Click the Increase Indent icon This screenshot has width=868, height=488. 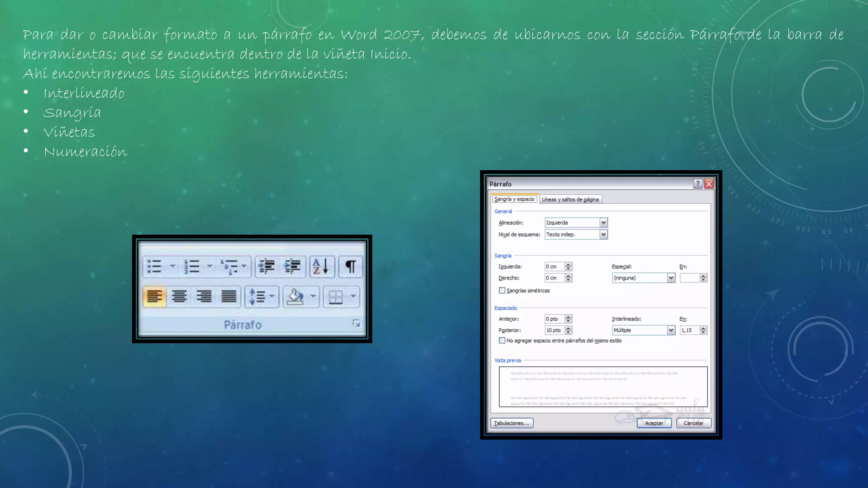coord(293,266)
